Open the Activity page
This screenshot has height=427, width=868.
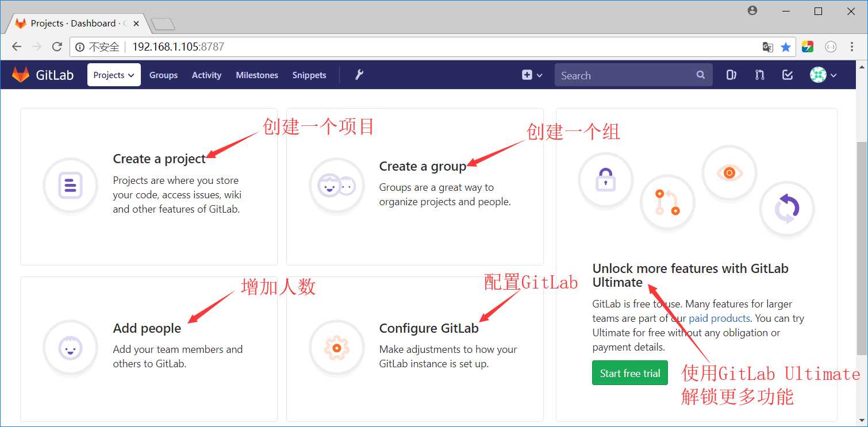[x=206, y=75]
